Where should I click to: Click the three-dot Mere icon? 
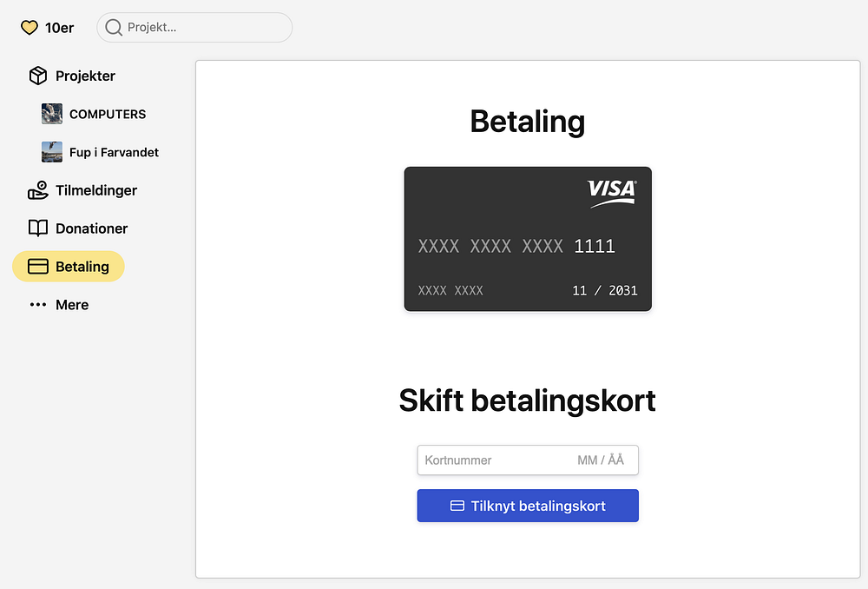point(37,305)
